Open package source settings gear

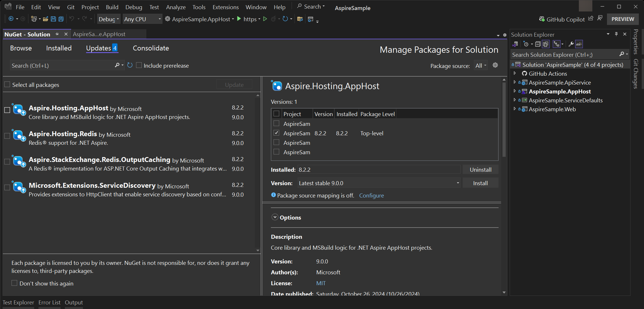coord(495,65)
